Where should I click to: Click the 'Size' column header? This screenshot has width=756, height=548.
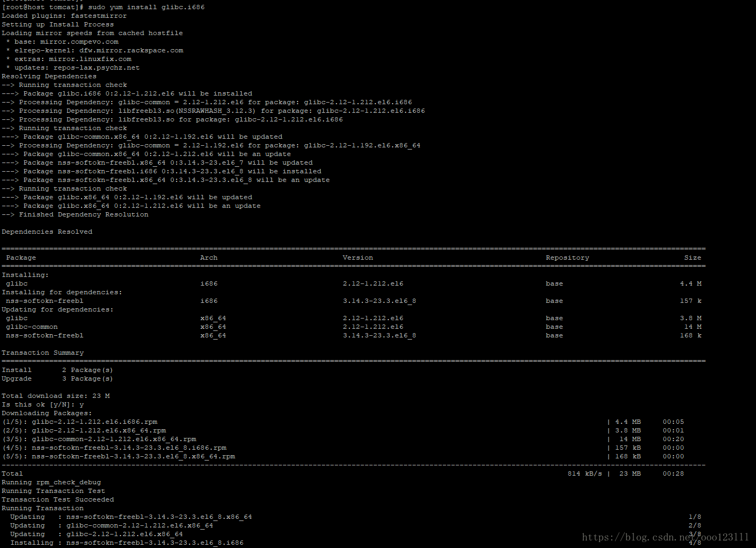[x=692, y=258]
